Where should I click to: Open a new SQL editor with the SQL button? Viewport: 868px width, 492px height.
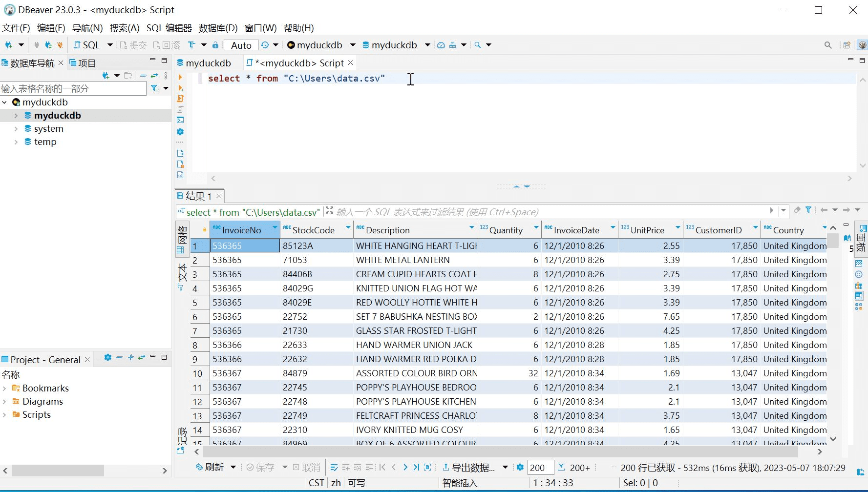(x=87, y=45)
